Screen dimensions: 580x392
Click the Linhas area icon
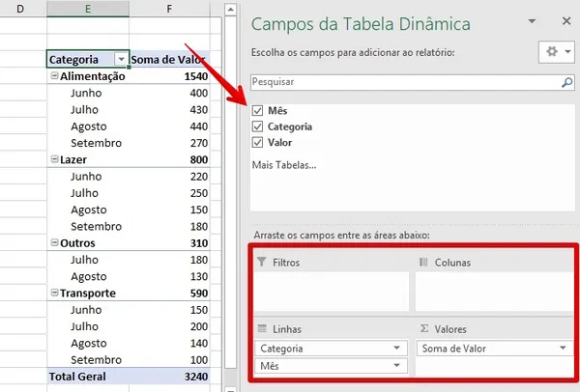pos(262,328)
